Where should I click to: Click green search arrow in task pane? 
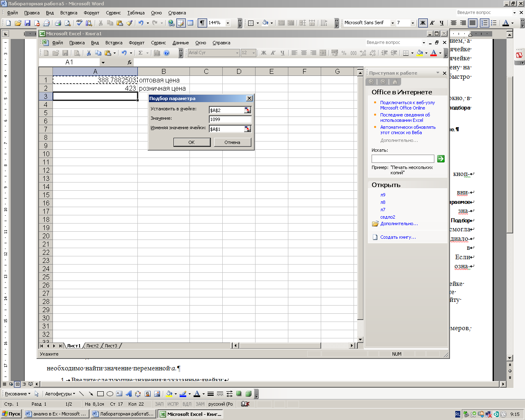[441, 159]
